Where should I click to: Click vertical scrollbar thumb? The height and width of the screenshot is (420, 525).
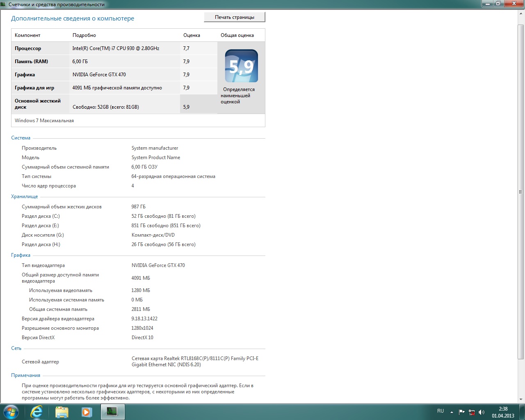pos(521,191)
